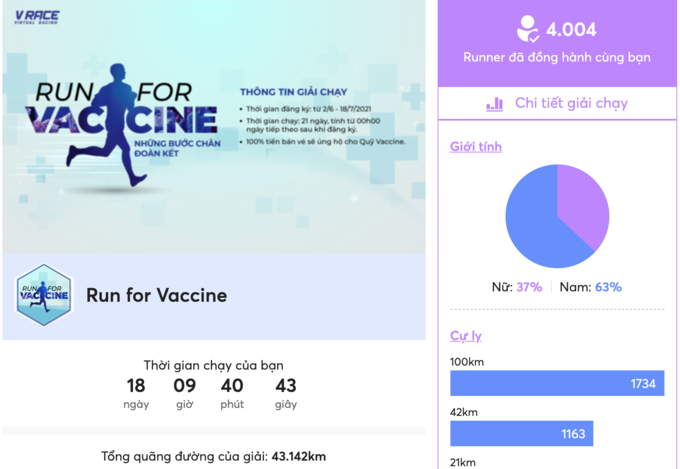The height and width of the screenshot is (469, 680).
Task: Open the Cự ly section link
Action: pos(465,336)
